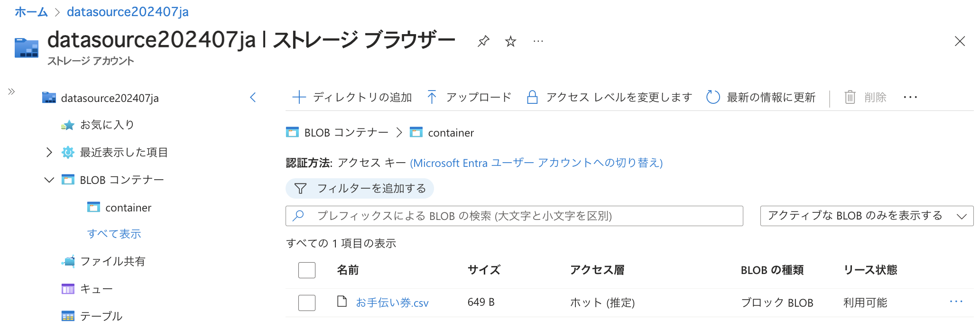The width and height of the screenshot is (980, 329).
Task: Sort by 名前 column header
Action: click(348, 270)
